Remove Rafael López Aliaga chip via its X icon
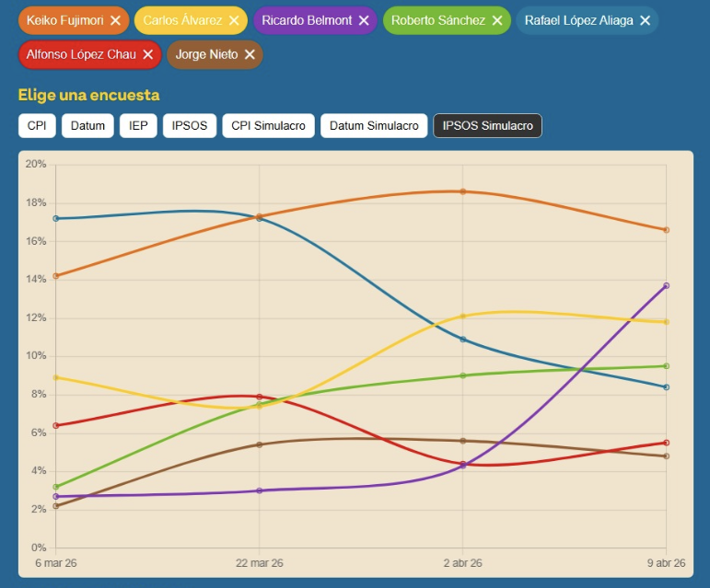The width and height of the screenshot is (710, 588). click(646, 20)
